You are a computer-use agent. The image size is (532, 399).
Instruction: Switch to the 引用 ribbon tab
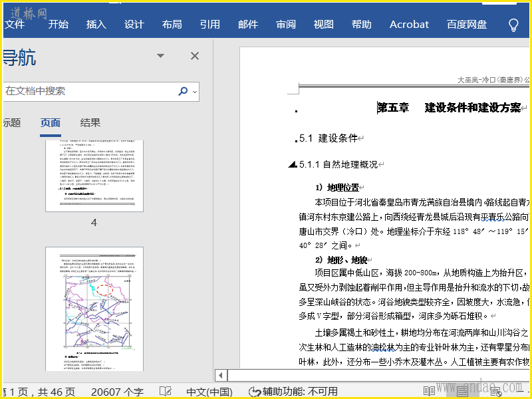click(x=209, y=25)
